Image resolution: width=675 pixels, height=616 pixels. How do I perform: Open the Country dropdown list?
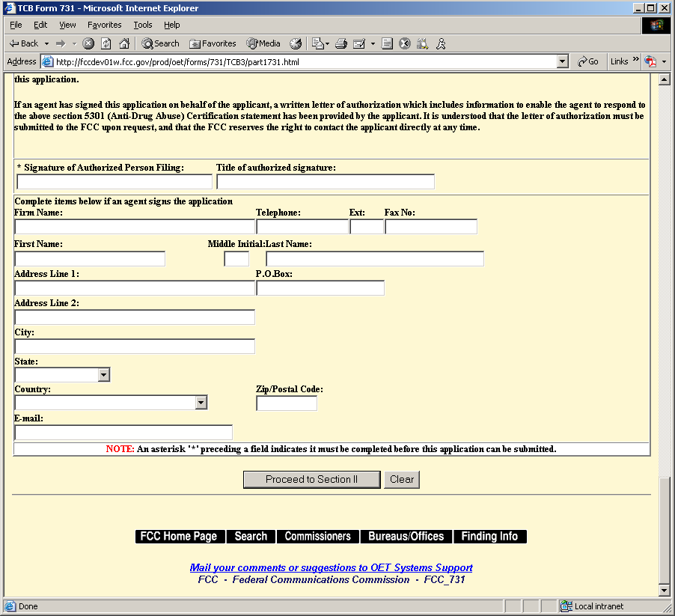pyautogui.click(x=111, y=403)
